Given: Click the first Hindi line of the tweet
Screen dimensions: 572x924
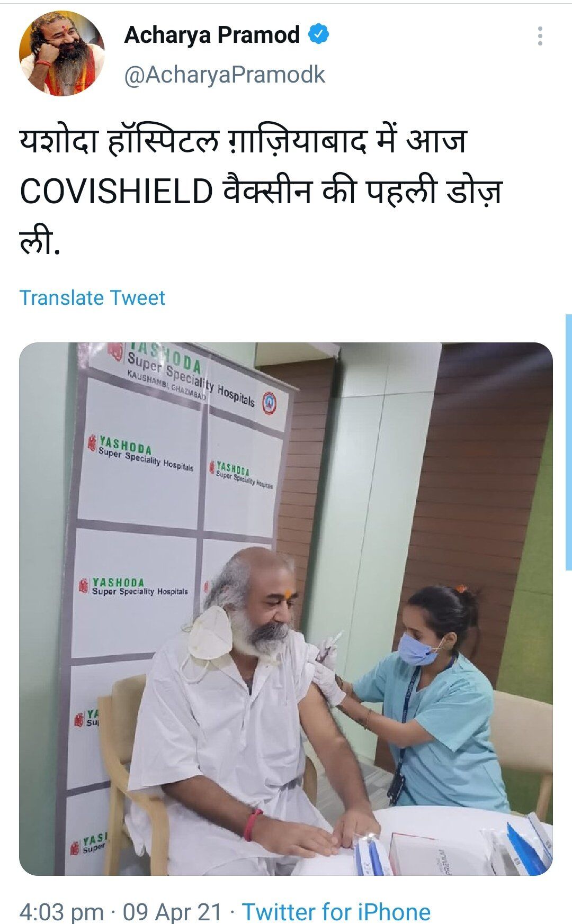Looking at the screenshot, I should click(x=243, y=142).
